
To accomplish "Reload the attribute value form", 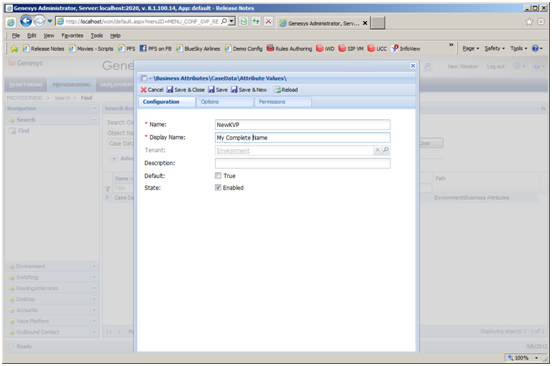I will point(286,90).
